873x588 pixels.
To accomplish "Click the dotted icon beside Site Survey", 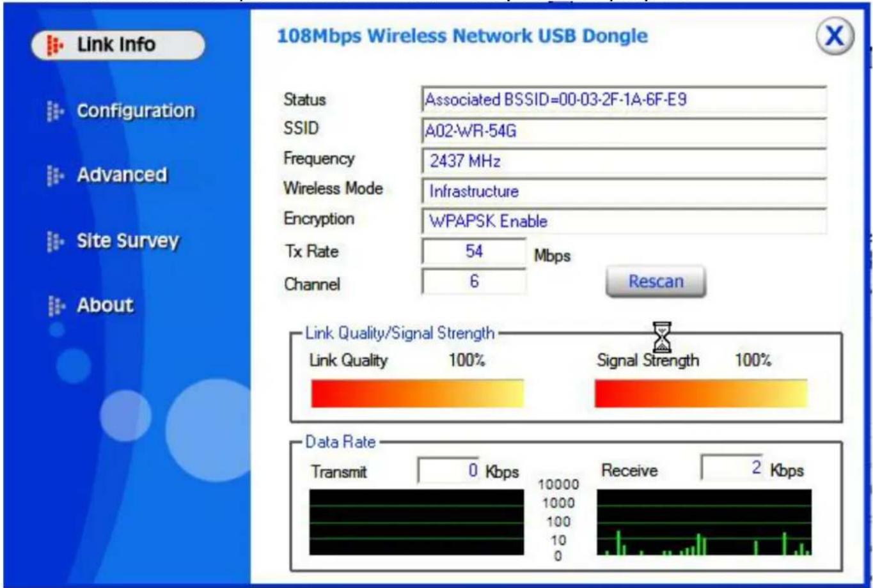I will coord(56,242).
